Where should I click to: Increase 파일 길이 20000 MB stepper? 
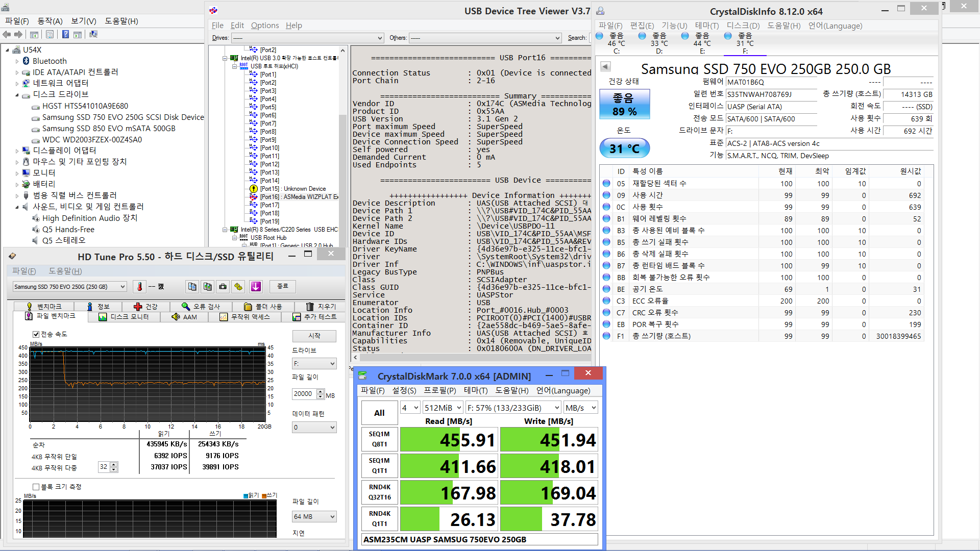pyautogui.click(x=321, y=391)
